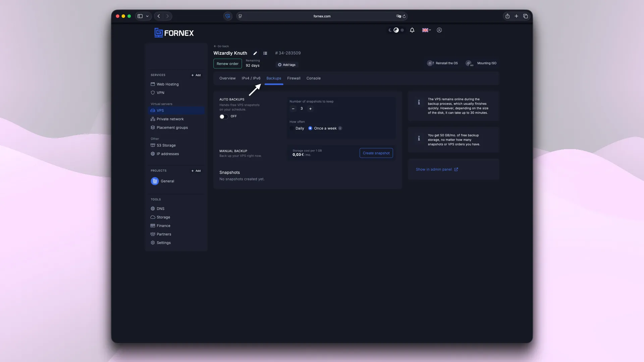Viewport: 644px width, 362px height.
Task: Open the notifications bell
Action: (412, 30)
